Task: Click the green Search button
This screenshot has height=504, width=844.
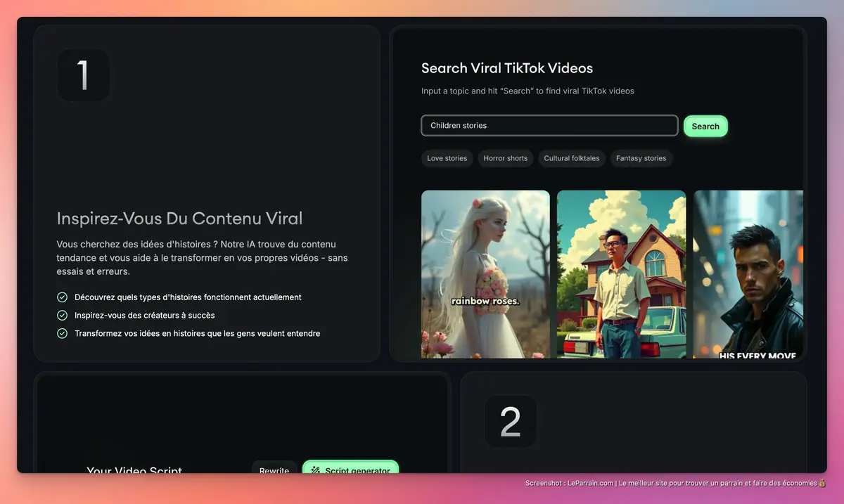Action: pos(705,127)
